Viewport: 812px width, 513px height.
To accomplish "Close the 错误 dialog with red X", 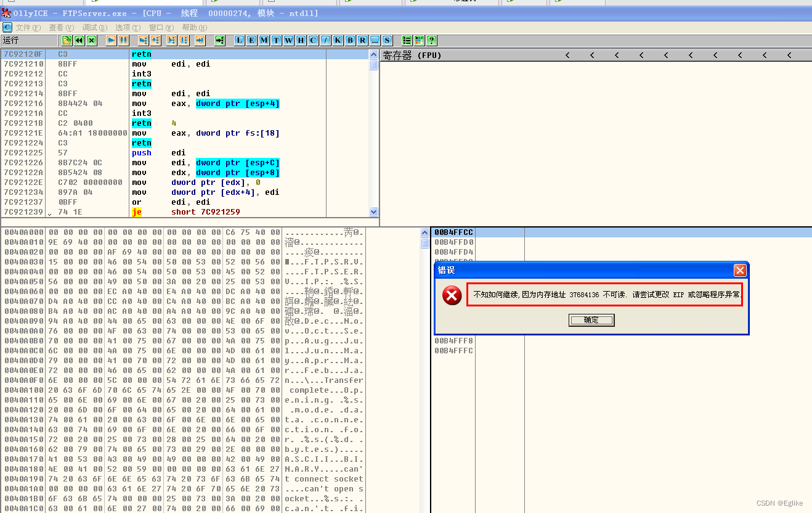I will [740, 270].
